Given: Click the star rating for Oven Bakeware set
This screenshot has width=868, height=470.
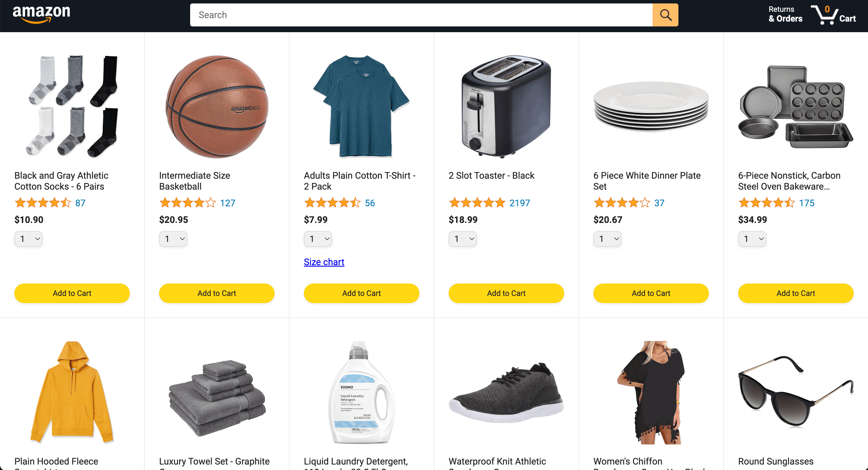Looking at the screenshot, I should pyautogui.click(x=766, y=203).
